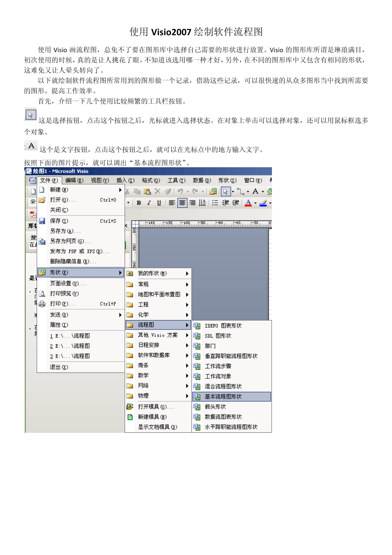Click the Redo arrow icon

[x=195, y=191]
